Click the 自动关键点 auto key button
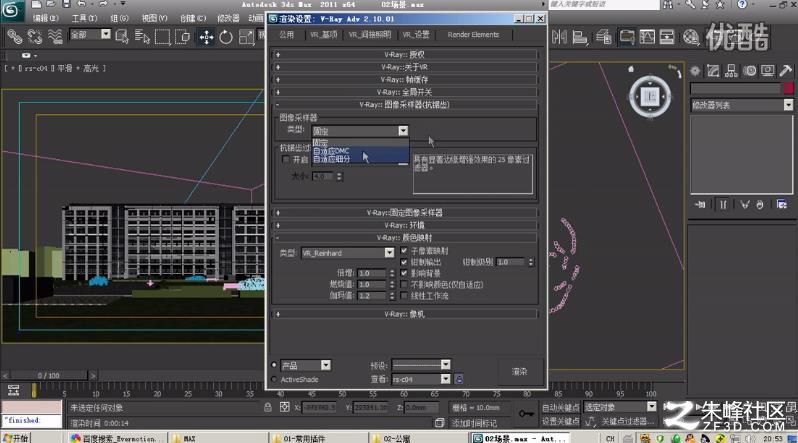The image size is (798, 443). click(560, 407)
